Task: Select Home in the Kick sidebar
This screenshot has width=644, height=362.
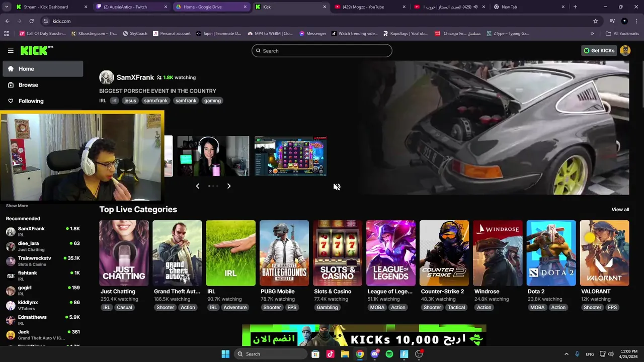Action: click(43, 69)
